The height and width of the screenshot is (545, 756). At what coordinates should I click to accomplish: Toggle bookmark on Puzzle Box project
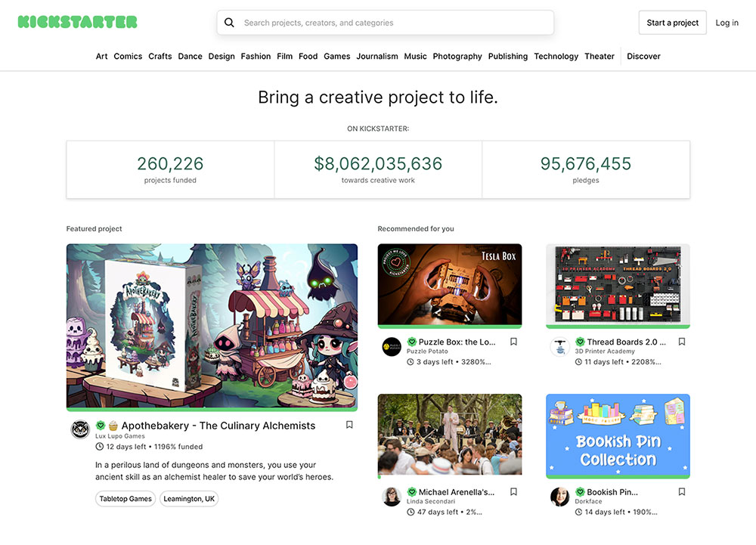pos(513,342)
